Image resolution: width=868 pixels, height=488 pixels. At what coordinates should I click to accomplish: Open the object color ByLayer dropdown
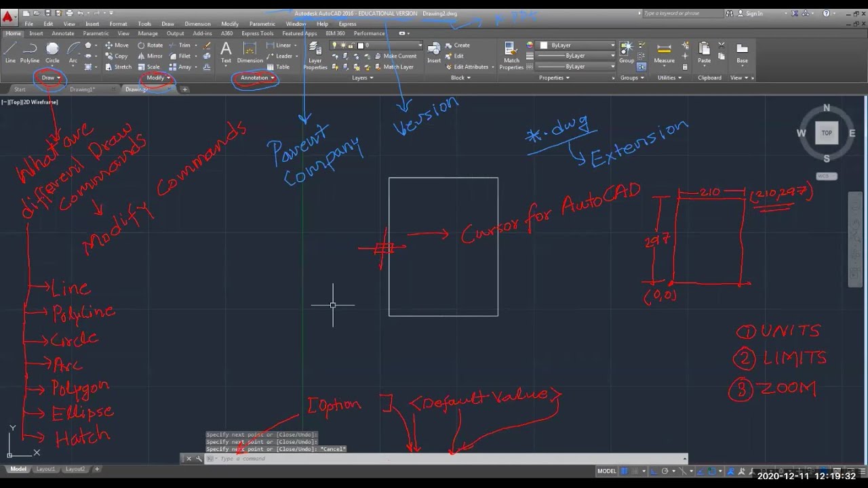[x=576, y=45]
